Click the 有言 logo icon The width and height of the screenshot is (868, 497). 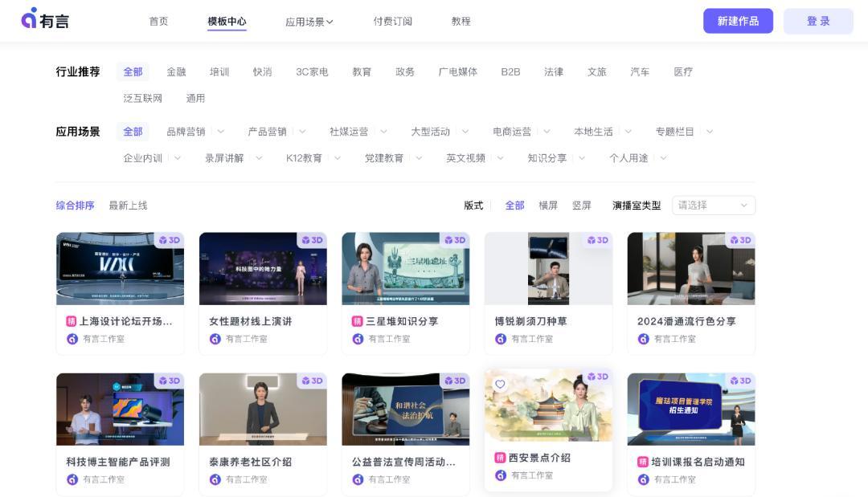pyautogui.click(x=30, y=18)
